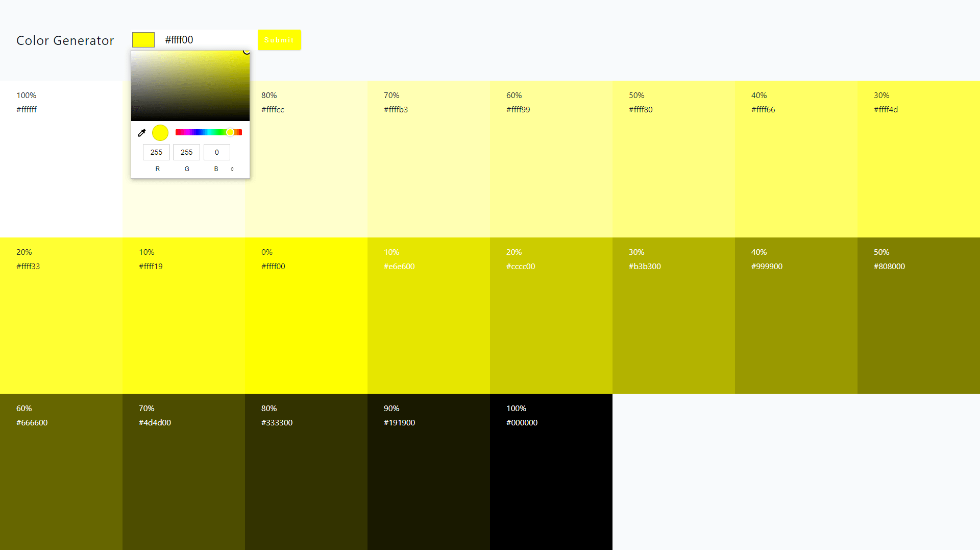980x550 pixels.
Task: Select the 60% #666600 shade tile
Action: tap(61, 472)
